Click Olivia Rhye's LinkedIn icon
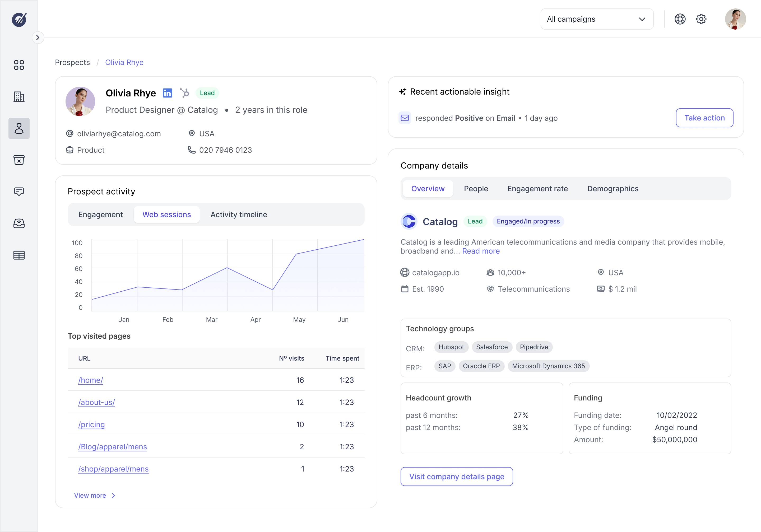Screen dimensions: 761x532 tap(167, 93)
